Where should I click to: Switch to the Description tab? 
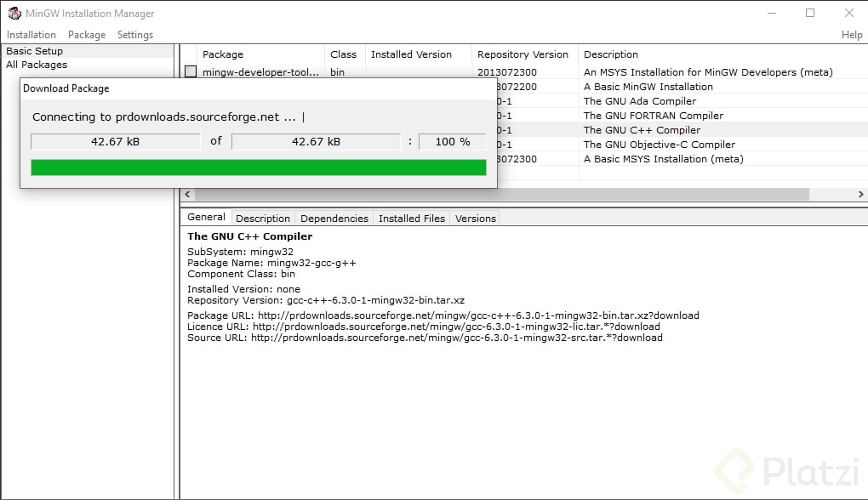(263, 219)
